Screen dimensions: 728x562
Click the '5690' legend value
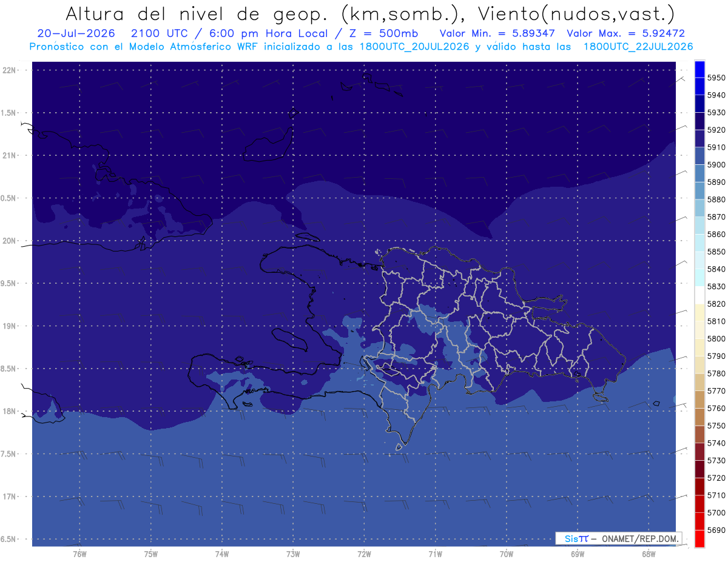click(716, 530)
